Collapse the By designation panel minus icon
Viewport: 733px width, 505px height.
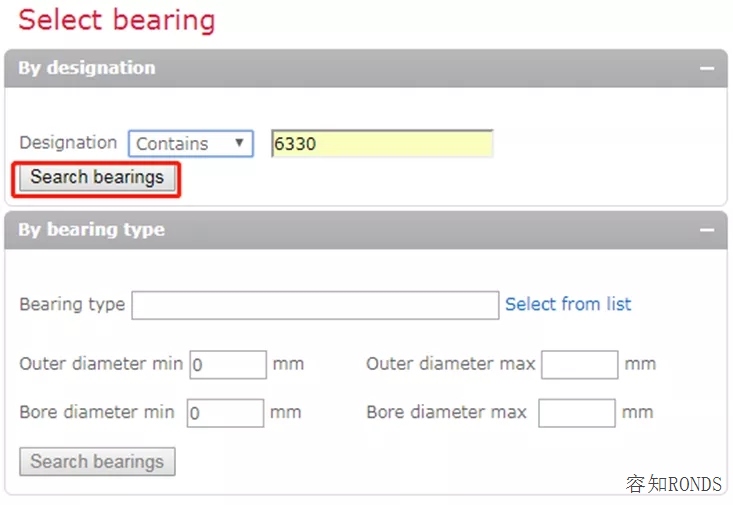click(707, 69)
